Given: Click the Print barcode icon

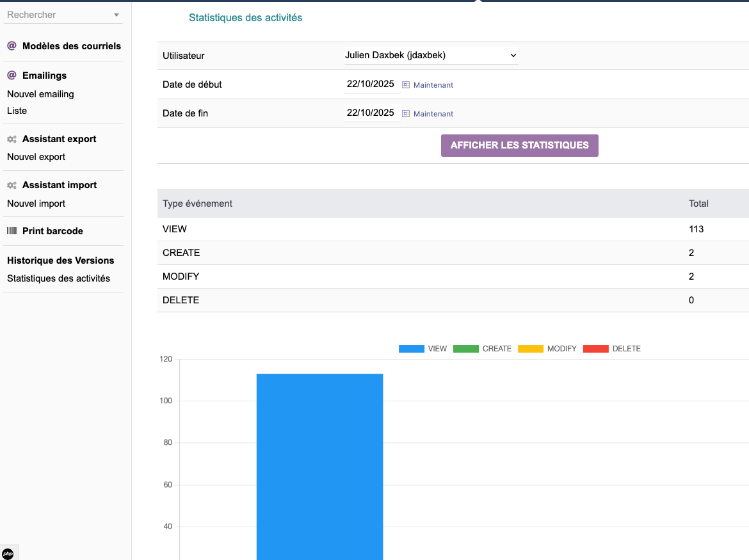Looking at the screenshot, I should click(x=12, y=231).
